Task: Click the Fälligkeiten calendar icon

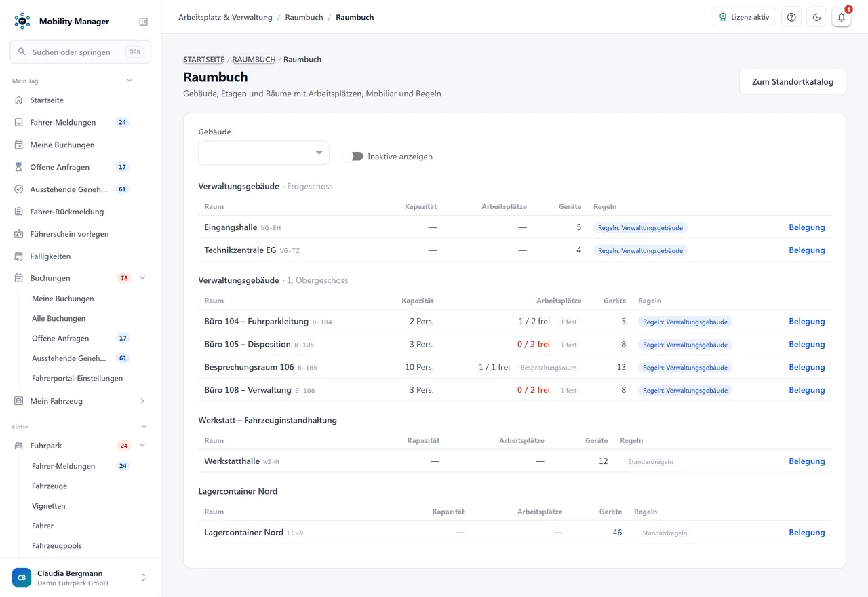Action: (19, 256)
